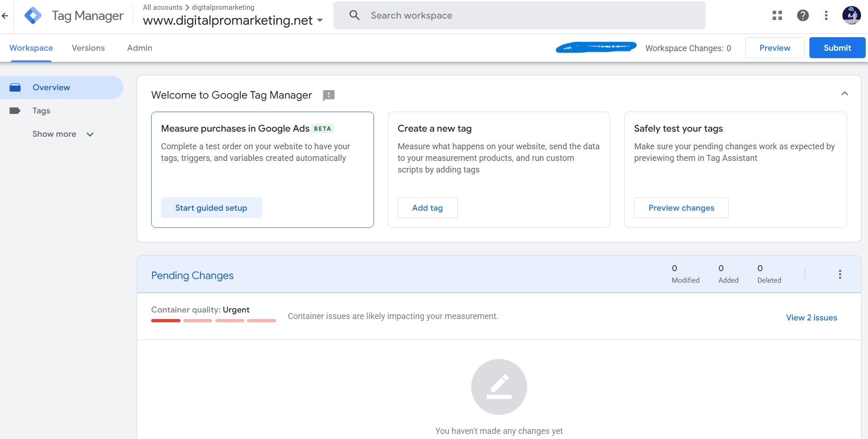Expand Show more in sidebar
This screenshot has height=439, width=868.
click(63, 134)
